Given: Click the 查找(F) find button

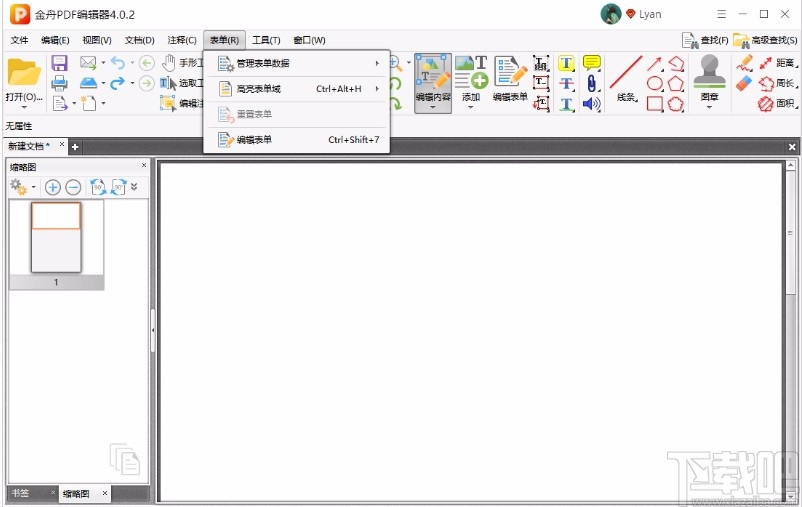Looking at the screenshot, I should point(705,40).
